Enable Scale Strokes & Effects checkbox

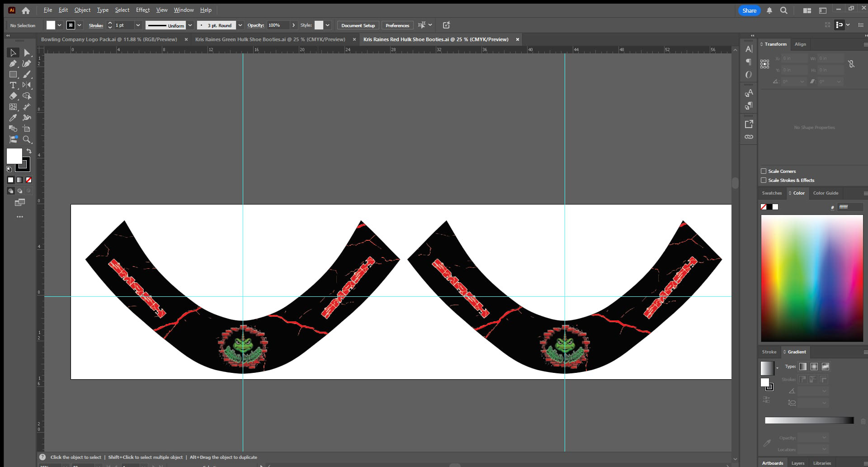(764, 180)
